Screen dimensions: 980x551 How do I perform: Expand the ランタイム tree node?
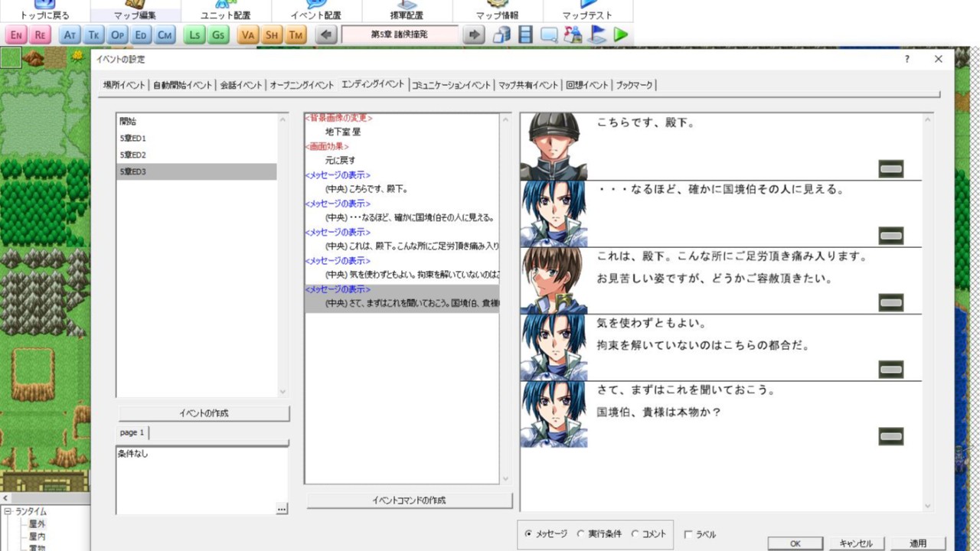click(7, 512)
